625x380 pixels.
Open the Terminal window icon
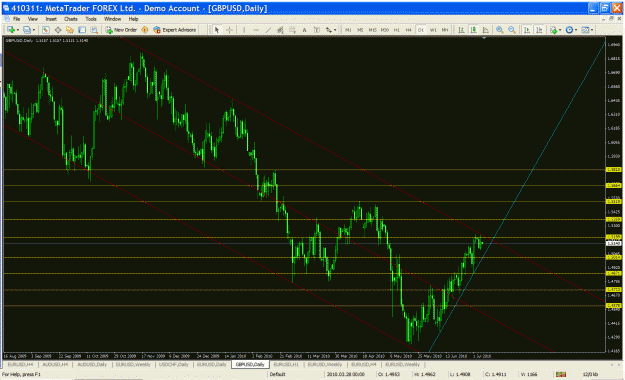(82, 30)
